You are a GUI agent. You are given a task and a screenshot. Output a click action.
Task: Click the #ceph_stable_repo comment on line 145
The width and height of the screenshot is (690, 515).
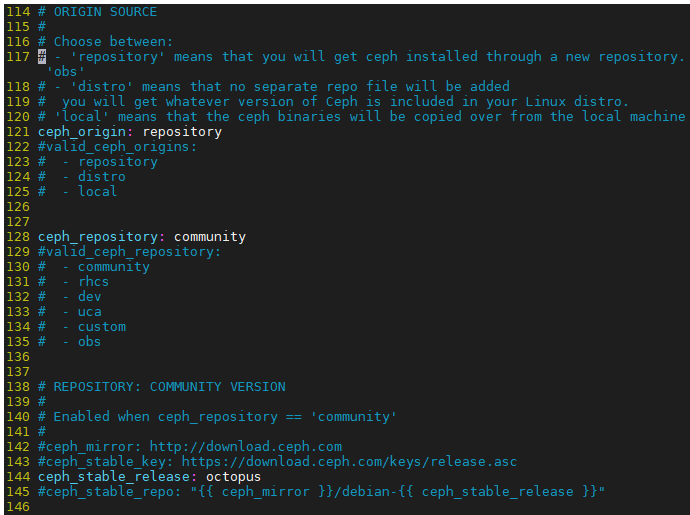[x=321, y=491]
